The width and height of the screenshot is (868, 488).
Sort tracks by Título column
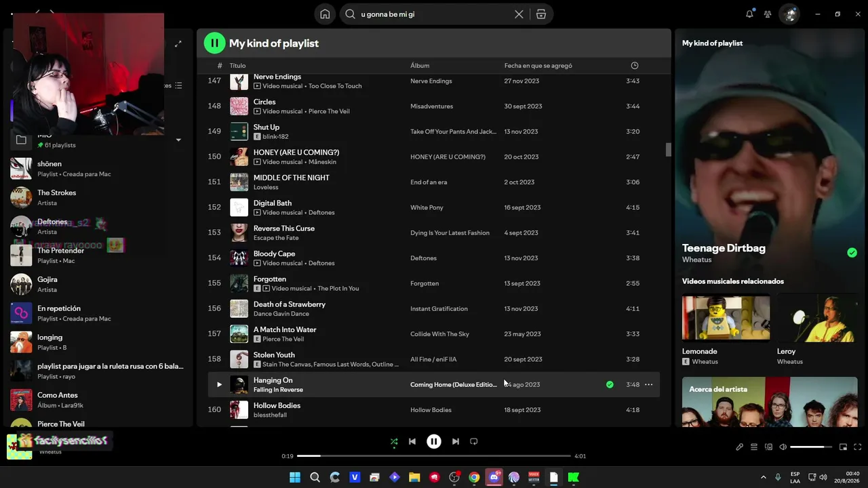pos(237,66)
